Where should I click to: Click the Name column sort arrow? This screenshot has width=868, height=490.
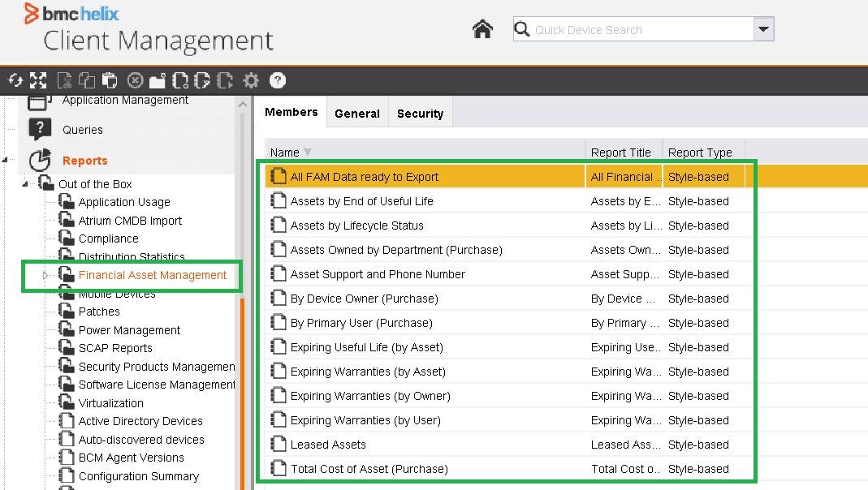pos(308,152)
